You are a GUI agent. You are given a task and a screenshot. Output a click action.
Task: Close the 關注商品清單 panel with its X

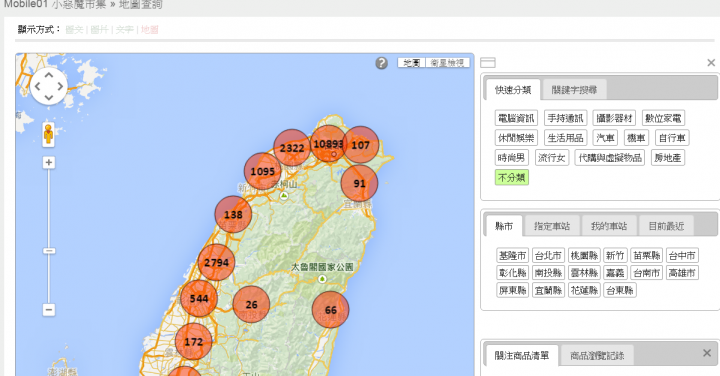point(707,353)
